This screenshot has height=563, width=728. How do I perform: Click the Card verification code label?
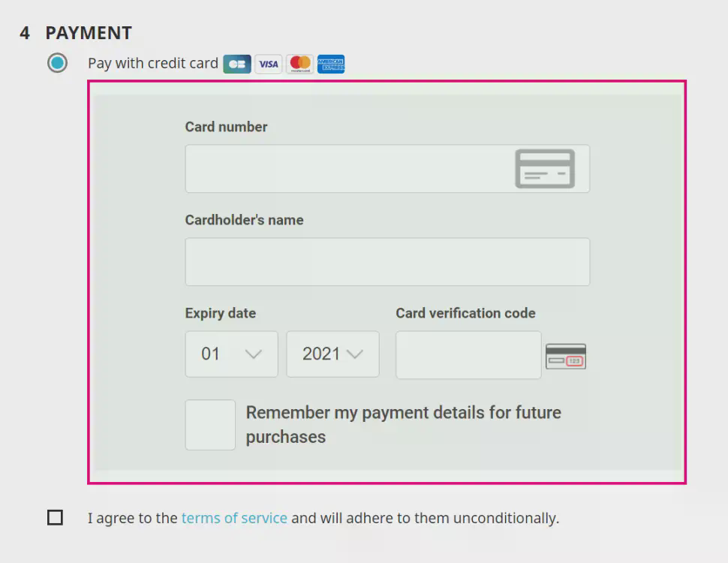click(x=465, y=313)
